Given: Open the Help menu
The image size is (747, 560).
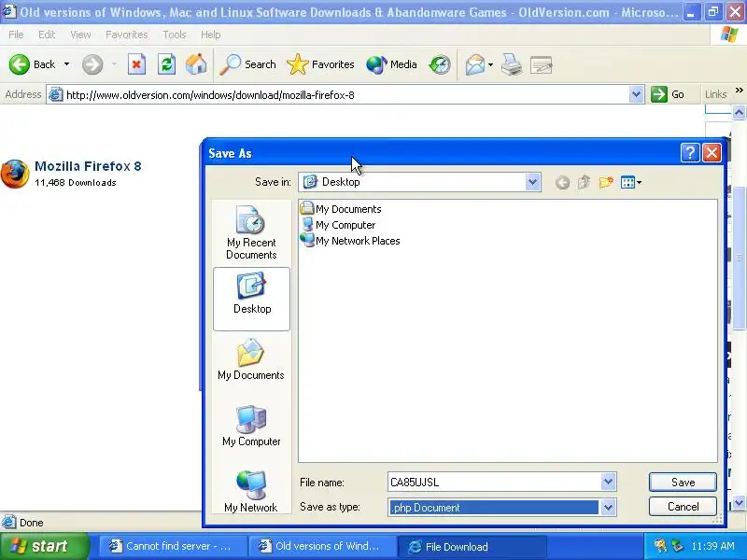Looking at the screenshot, I should click(210, 35).
